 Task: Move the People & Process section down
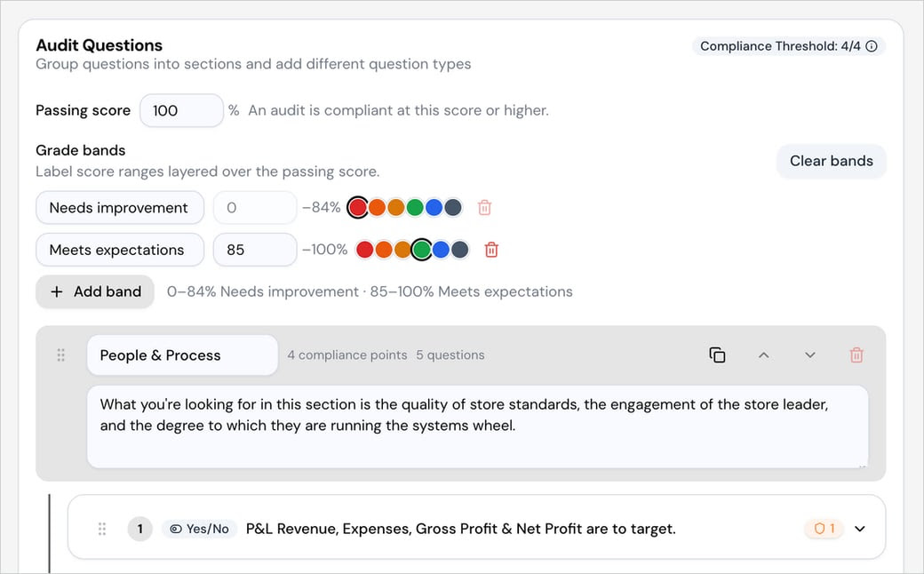click(810, 355)
